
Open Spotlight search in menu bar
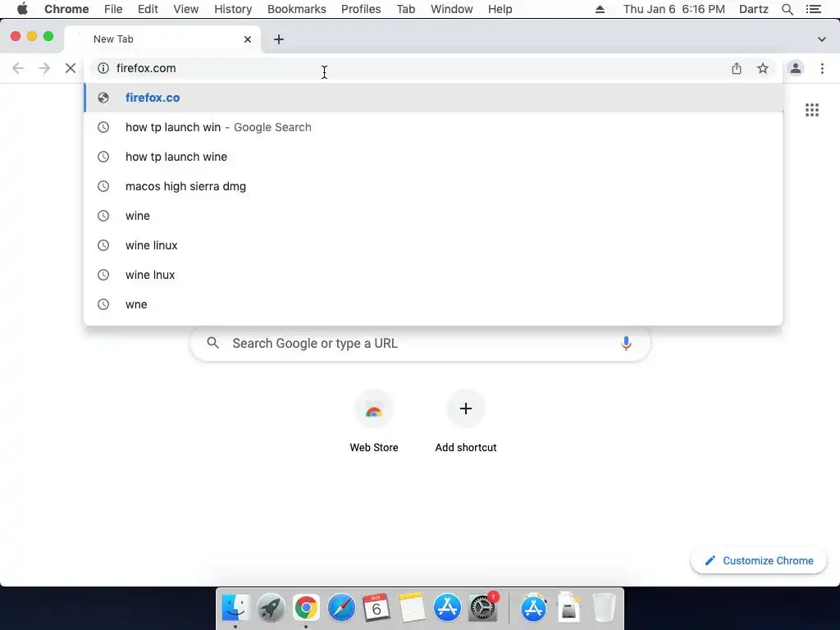click(x=787, y=9)
